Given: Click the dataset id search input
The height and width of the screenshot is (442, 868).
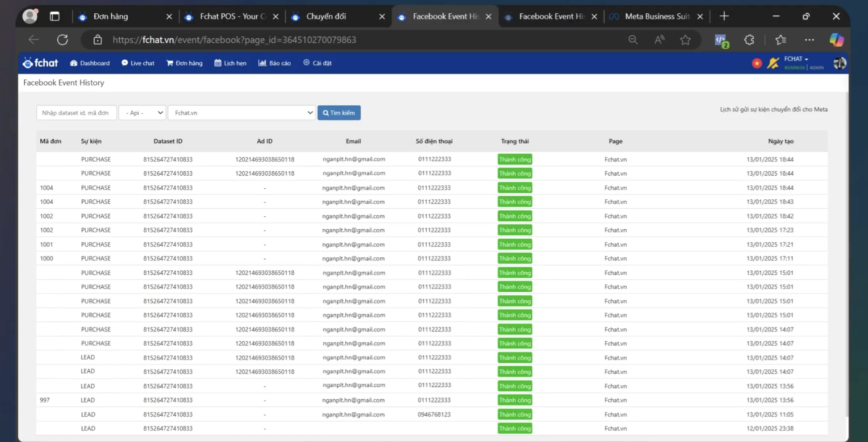Looking at the screenshot, I should click(x=76, y=113).
